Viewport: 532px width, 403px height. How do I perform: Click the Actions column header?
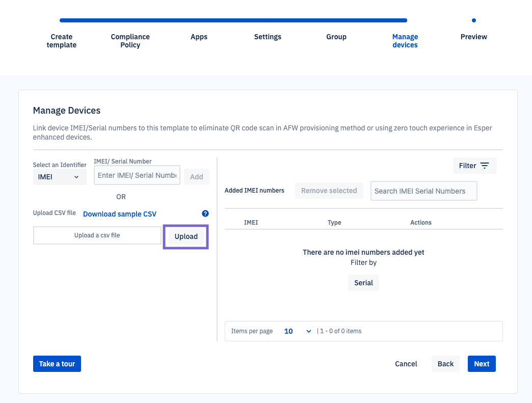(x=421, y=223)
